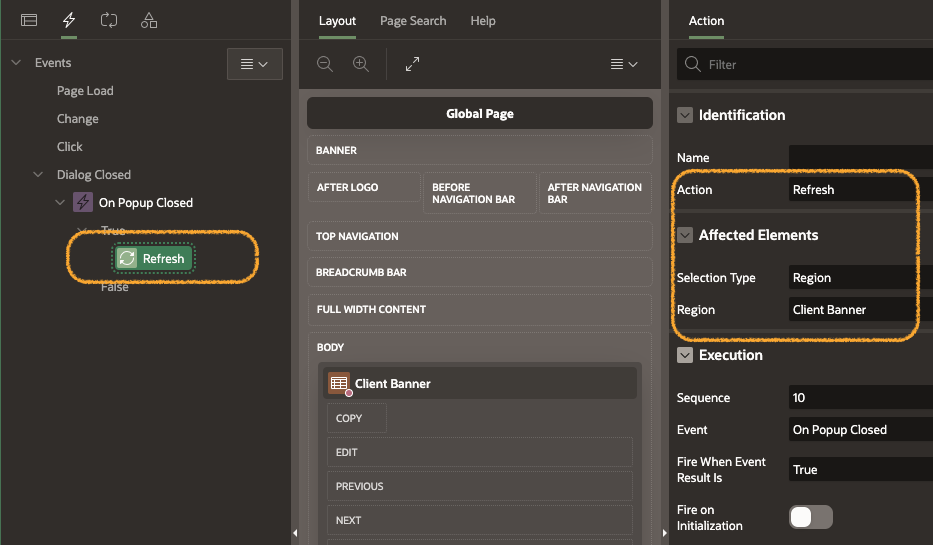Click the expand layout arrows icon
933x545 pixels.
click(x=412, y=64)
